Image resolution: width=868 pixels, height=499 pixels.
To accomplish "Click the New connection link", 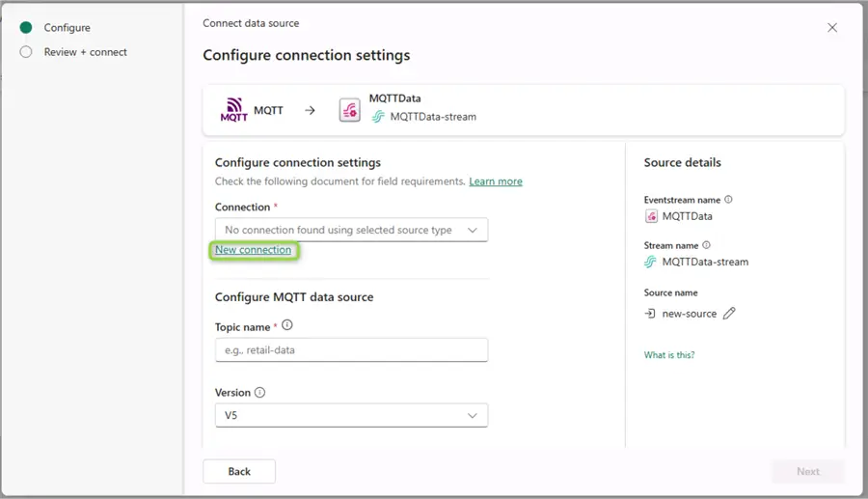I will click(x=253, y=250).
